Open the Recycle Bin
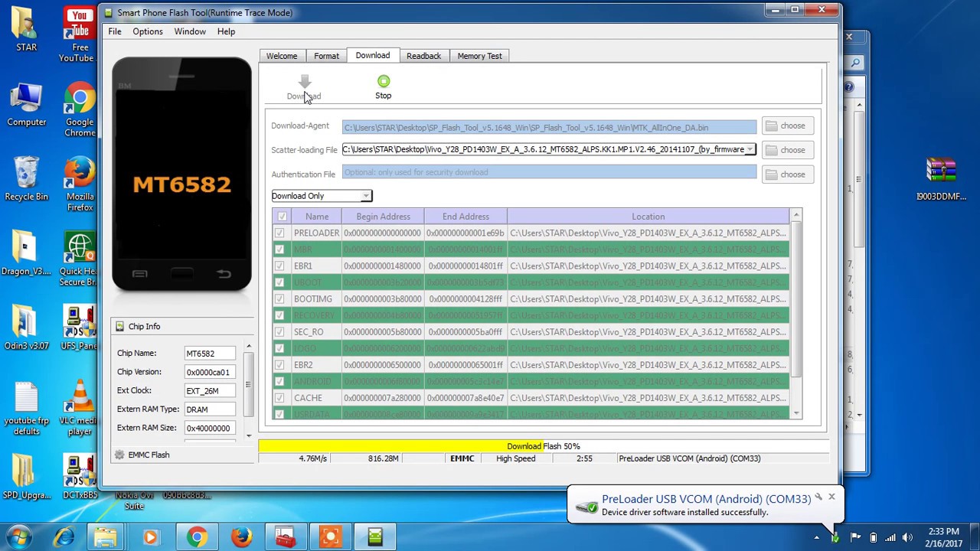The width and height of the screenshot is (980, 551). [26, 179]
